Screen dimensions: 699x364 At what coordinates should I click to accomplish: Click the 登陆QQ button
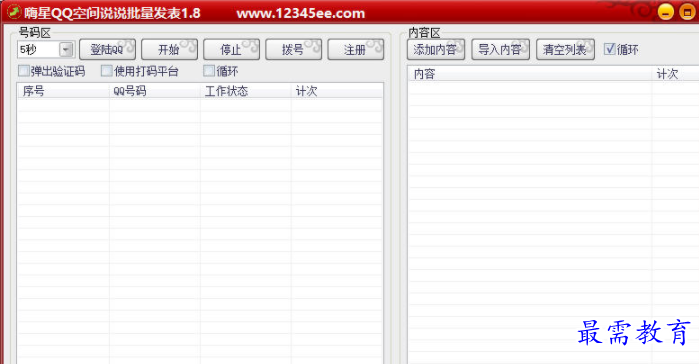point(107,49)
